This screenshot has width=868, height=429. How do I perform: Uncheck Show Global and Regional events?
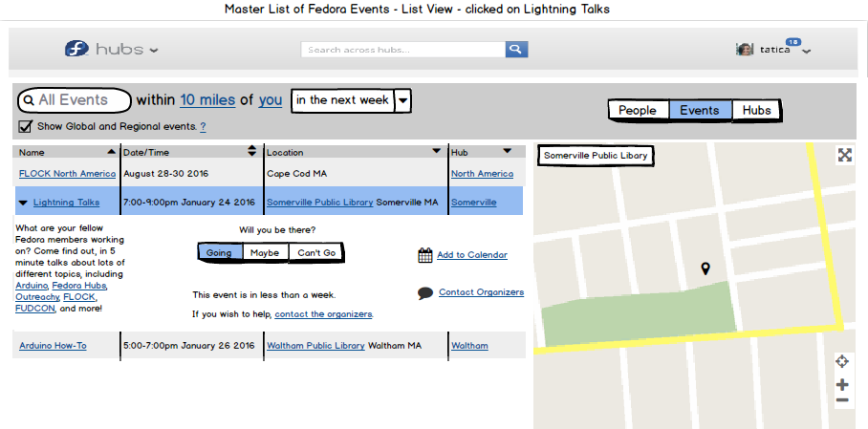(25, 126)
